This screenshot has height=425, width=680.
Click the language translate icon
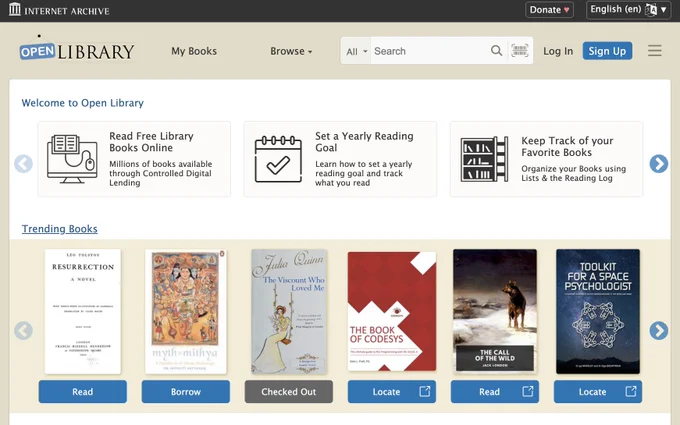click(651, 10)
